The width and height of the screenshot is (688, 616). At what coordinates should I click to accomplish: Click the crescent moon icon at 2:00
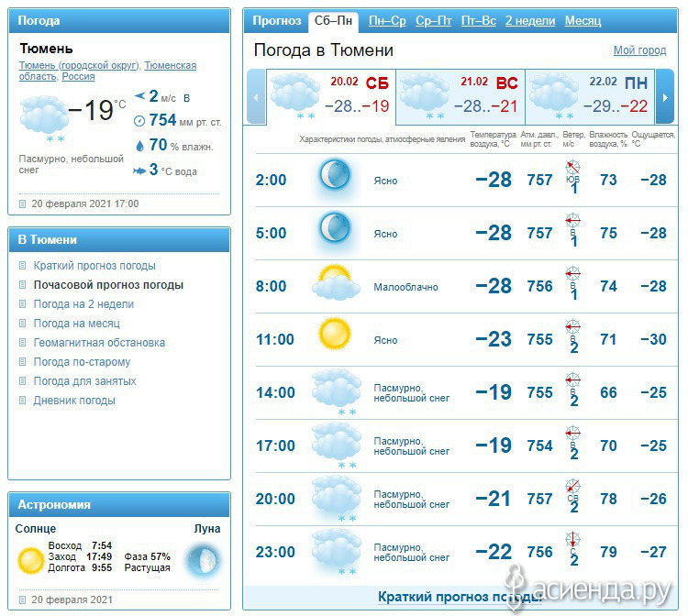click(x=335, y=174)
